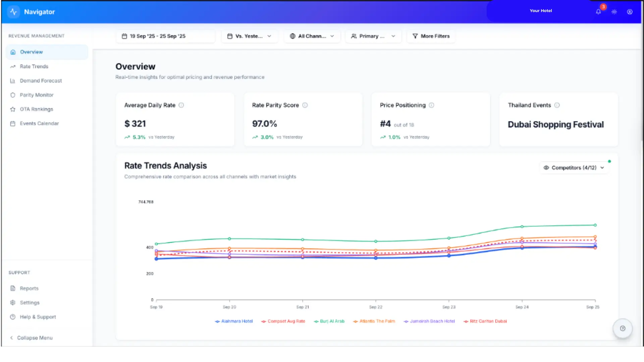Go to Rate Trends page
Screen dimensions: 644x362
34,66
